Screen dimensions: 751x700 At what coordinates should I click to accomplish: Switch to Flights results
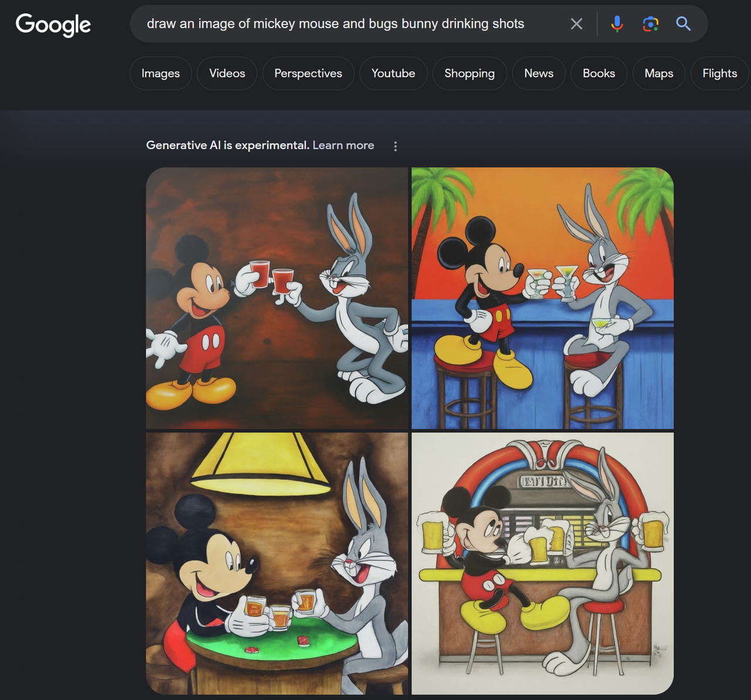[x=719, y=73]
